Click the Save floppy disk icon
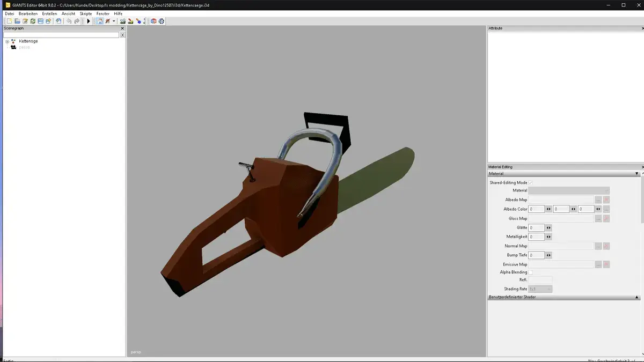The width and height of the screenshot is (644, 362). pos(40,21)
